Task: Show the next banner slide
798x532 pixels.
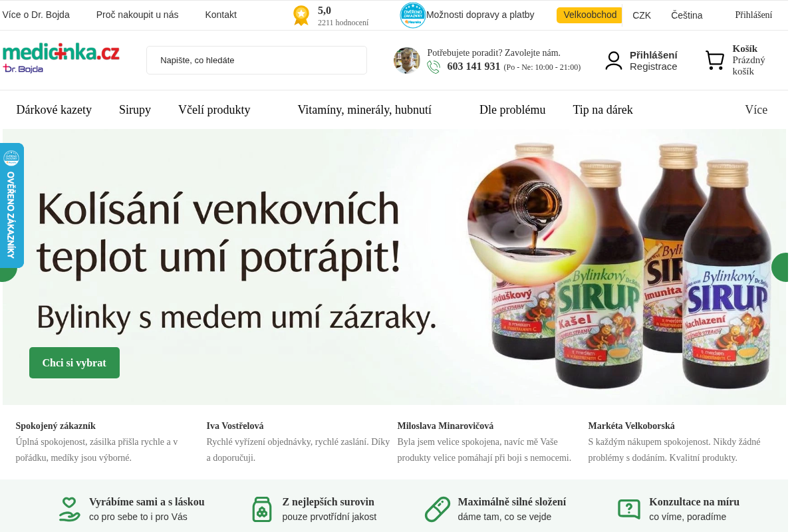Action: [780, 267]
